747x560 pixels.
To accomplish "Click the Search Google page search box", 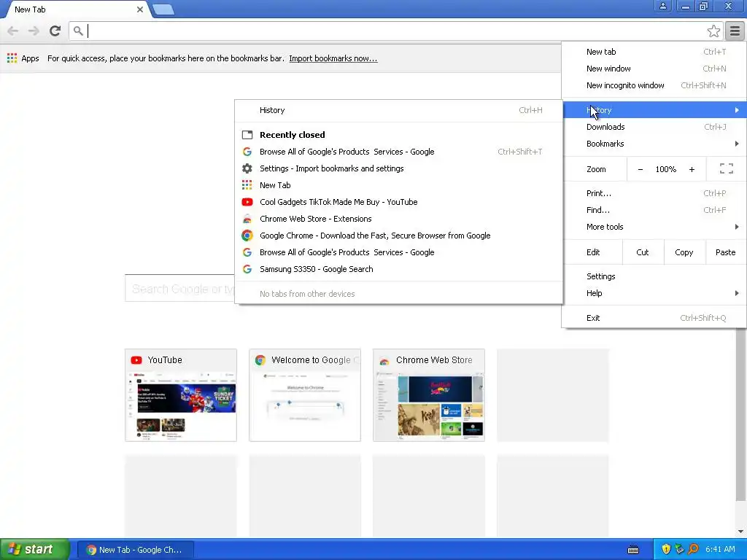I will 180,289.
